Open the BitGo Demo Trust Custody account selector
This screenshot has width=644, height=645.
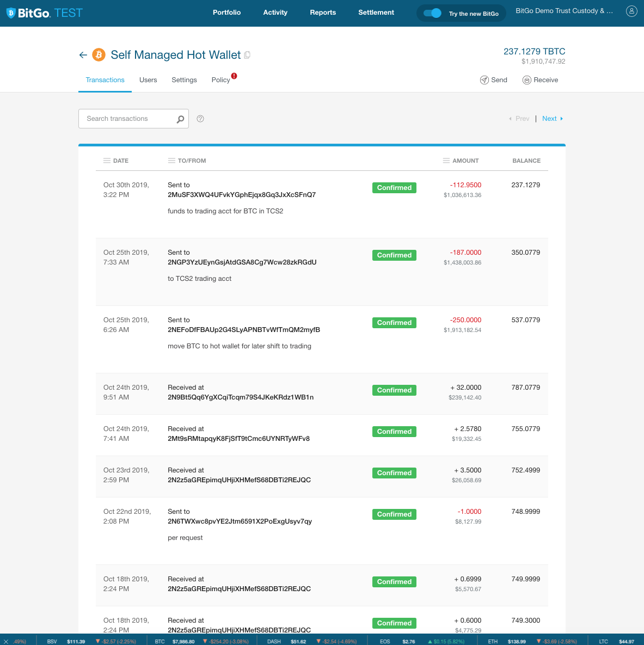[564, 11]
